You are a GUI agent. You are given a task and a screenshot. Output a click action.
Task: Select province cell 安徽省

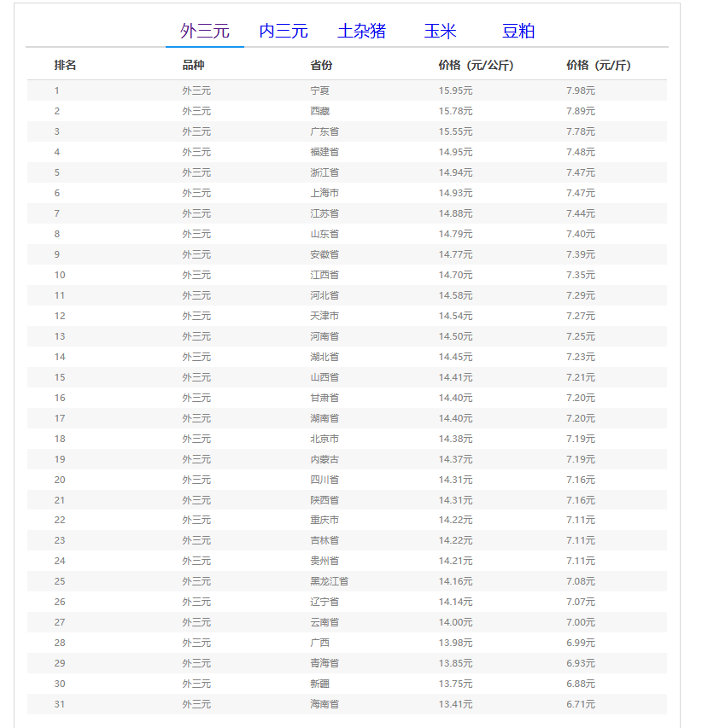coord(325,254)
